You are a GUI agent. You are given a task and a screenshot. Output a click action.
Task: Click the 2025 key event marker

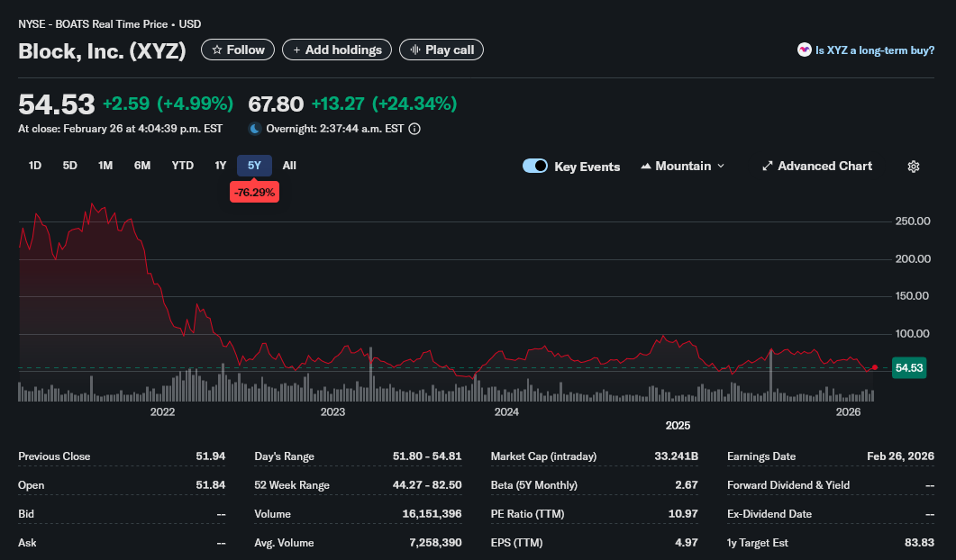point(678,425)
